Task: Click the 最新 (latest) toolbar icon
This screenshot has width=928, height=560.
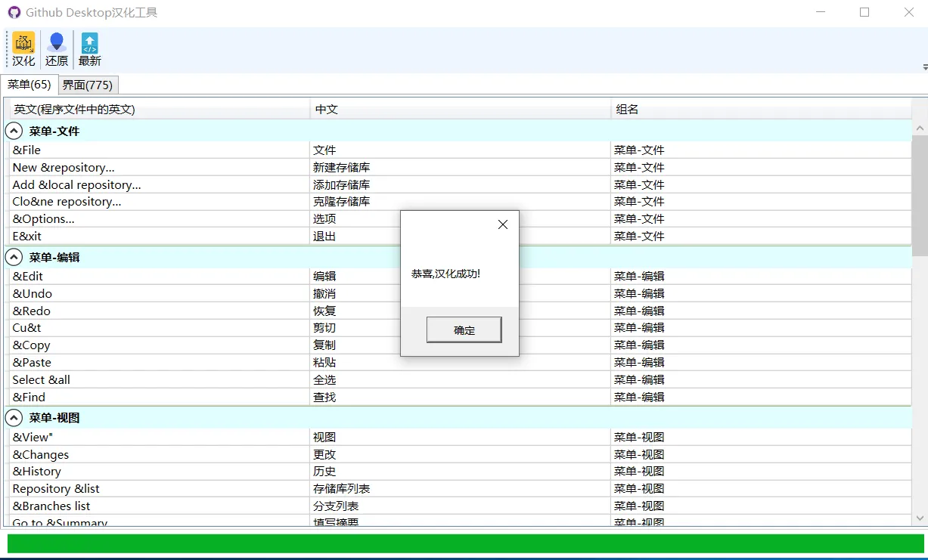Action: [89, 49]
